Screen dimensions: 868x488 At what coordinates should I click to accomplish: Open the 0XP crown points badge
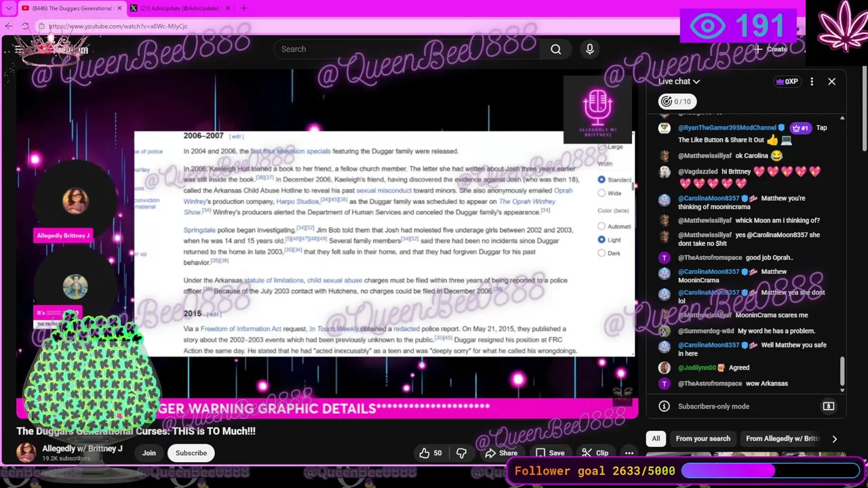coord(787,81)
